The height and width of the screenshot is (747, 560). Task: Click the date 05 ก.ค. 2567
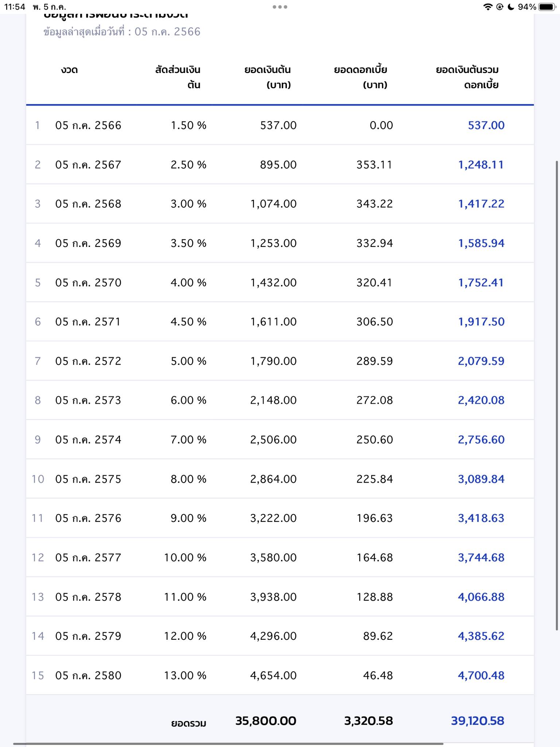pos(88,165)
